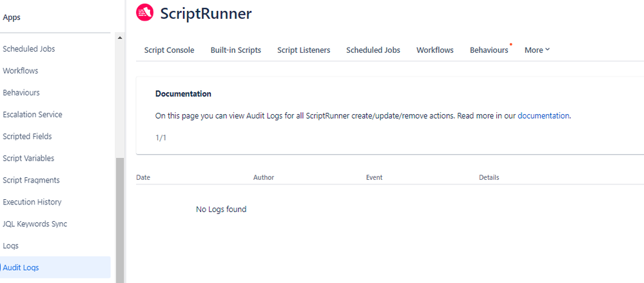This screenshot has width=644, height=283.
Task: Go to Scripted Fields in the sidebar
Action: 27,137
